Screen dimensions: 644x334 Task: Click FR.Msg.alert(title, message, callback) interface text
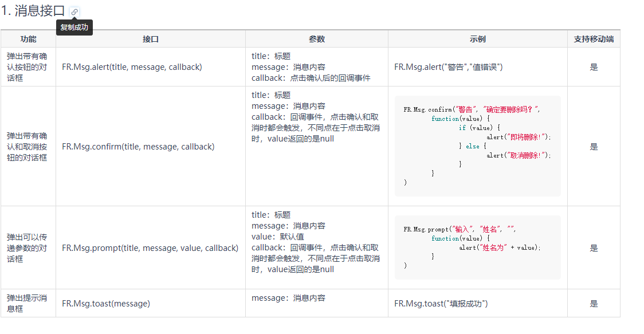(x=132, y=67)
